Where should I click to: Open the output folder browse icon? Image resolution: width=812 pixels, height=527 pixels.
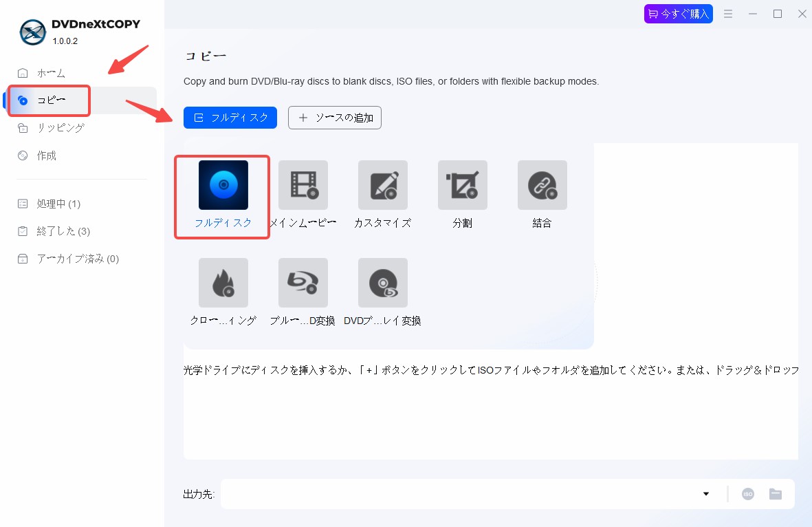pyautogui.click(x=776, y=494)
